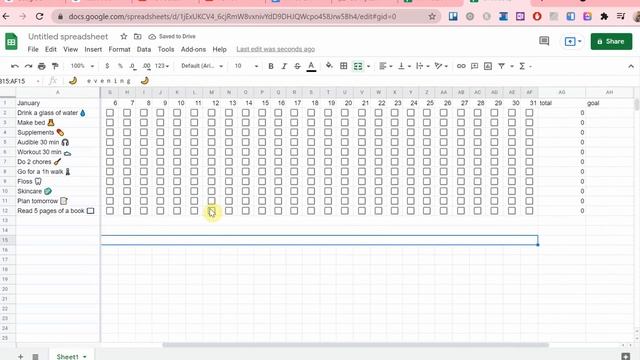Viewport: 640px width, 360px height.
Task: Click the green Share button
Action: click(611, 42)
